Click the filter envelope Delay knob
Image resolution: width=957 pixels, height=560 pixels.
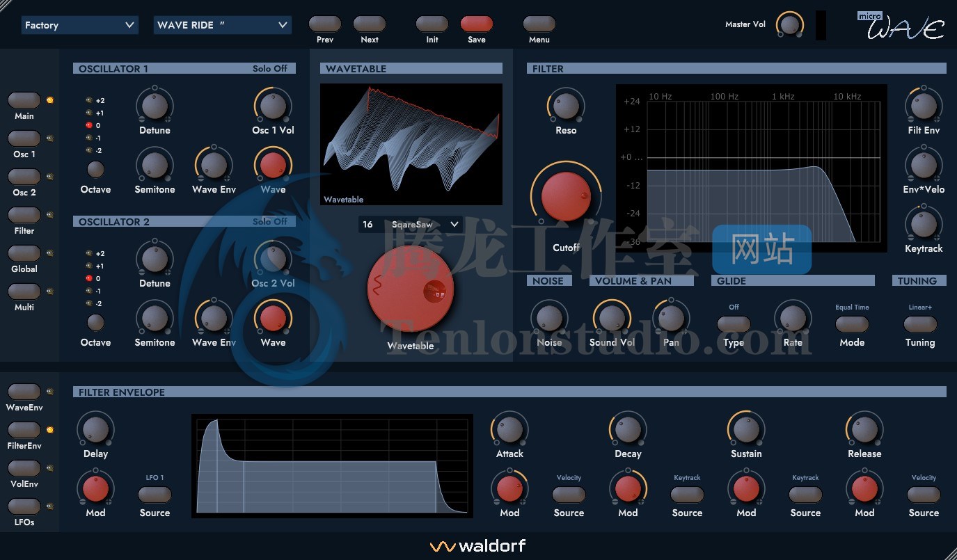(x=95, y=429)
